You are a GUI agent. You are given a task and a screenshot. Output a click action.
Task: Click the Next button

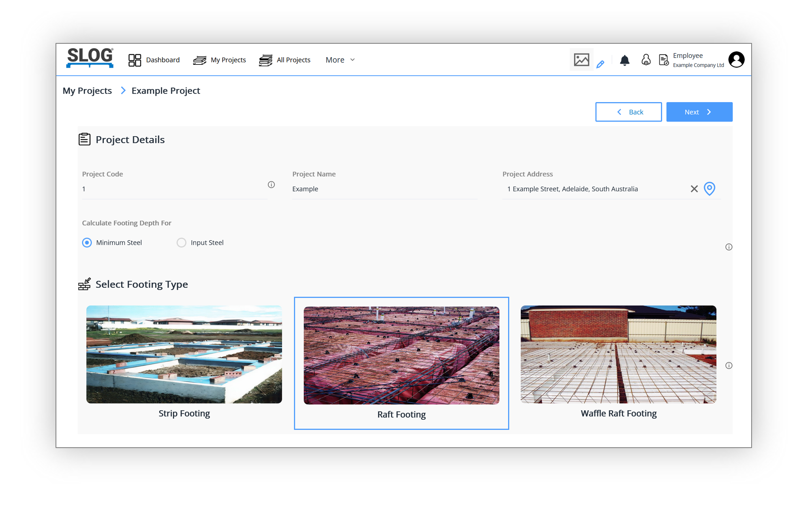point(699,112)
